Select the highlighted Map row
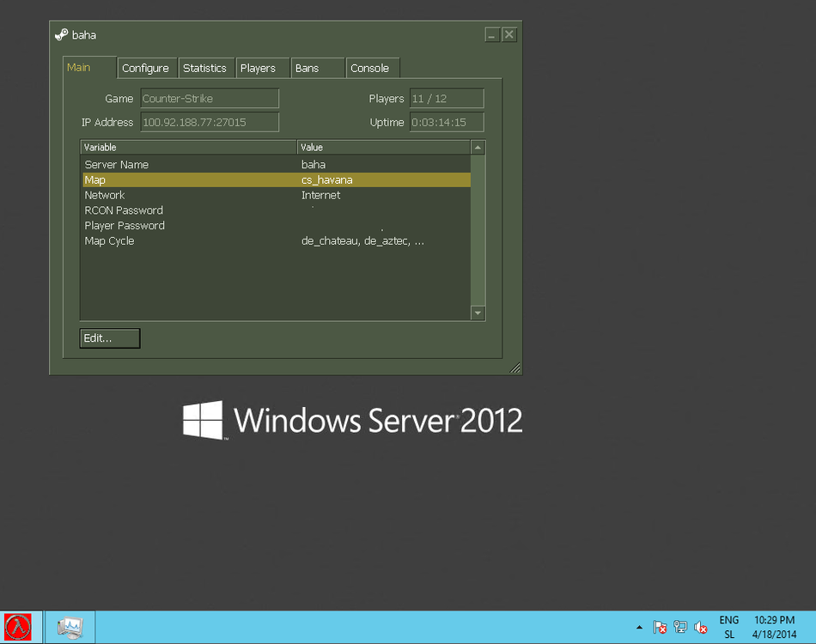 point(277,180)
